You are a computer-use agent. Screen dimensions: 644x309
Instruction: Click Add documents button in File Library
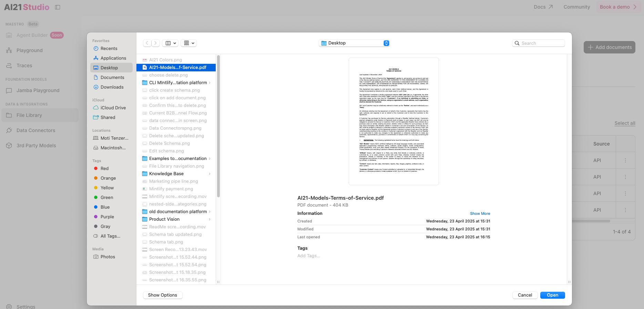click(609, 47)
